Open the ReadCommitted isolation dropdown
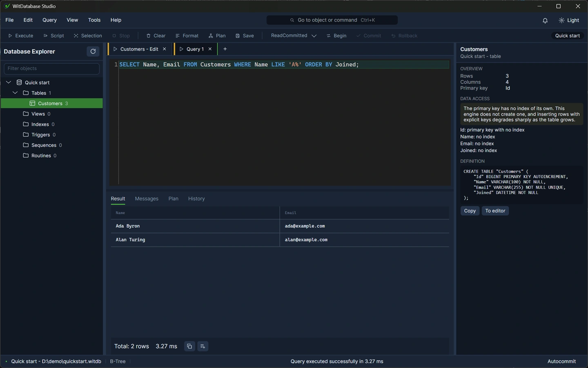588x368 pixels. (x=294, y=36)
